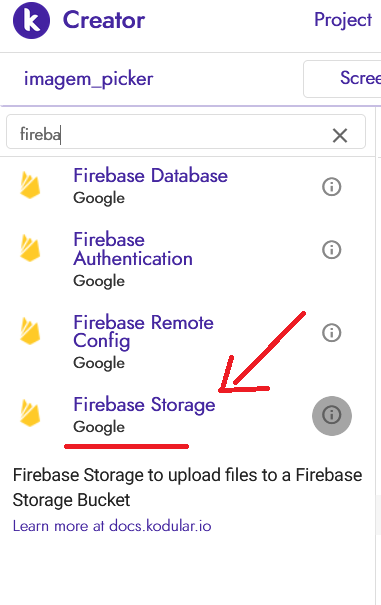Toggle the Firebase Storage info button
The image size is (381, 605).
[332, 416]
